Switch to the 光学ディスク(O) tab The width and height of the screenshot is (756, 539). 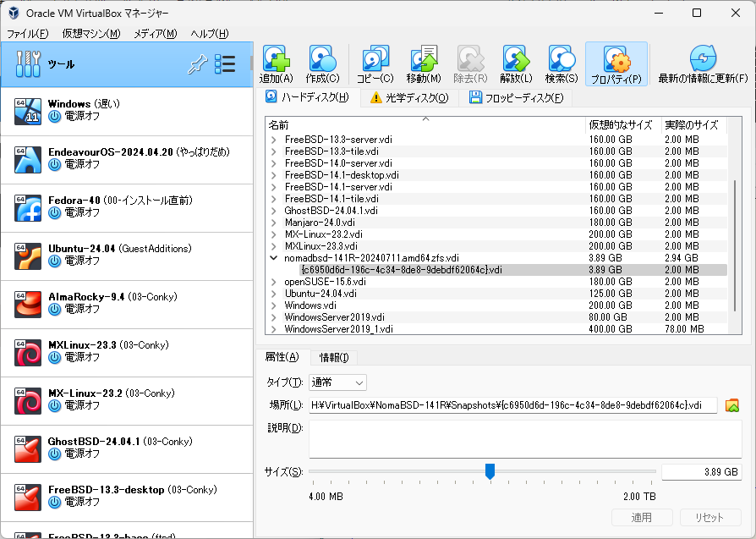[x=409, y=98]
